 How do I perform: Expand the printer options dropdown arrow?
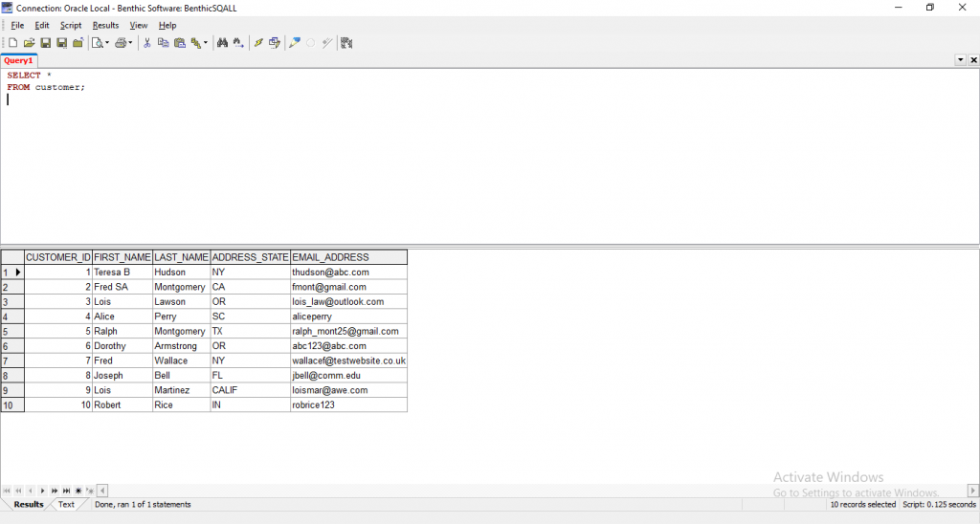[132, 43]
